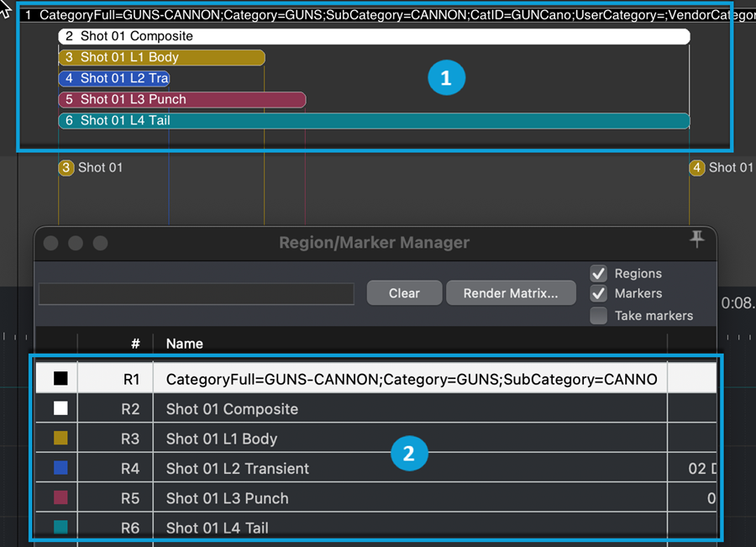The width and height of the screenshot is (756, 547).
Task: Click the marker 3 Shot 01 flag
Action: (x=66, y=168)
